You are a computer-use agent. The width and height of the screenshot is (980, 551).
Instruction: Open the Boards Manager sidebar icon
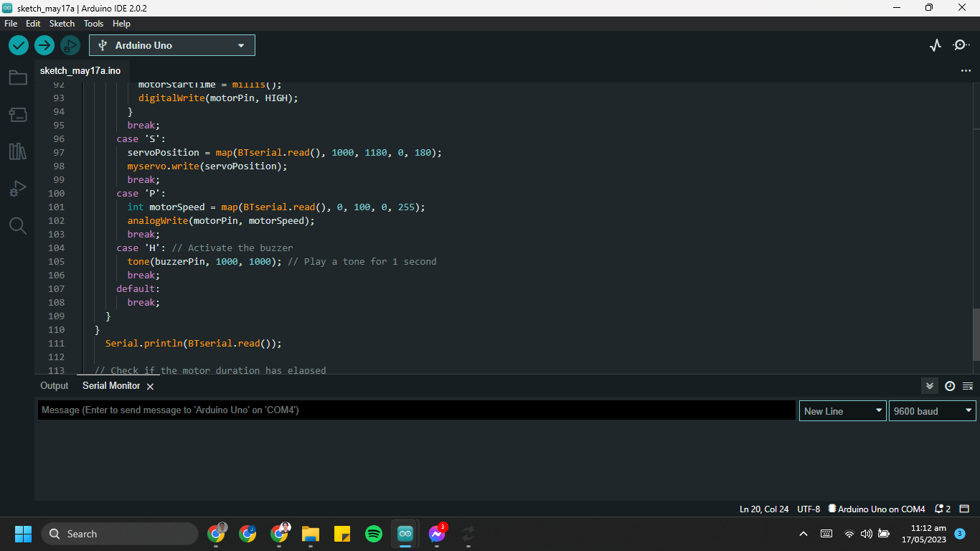pyautogui.click(x=18, y=115)
